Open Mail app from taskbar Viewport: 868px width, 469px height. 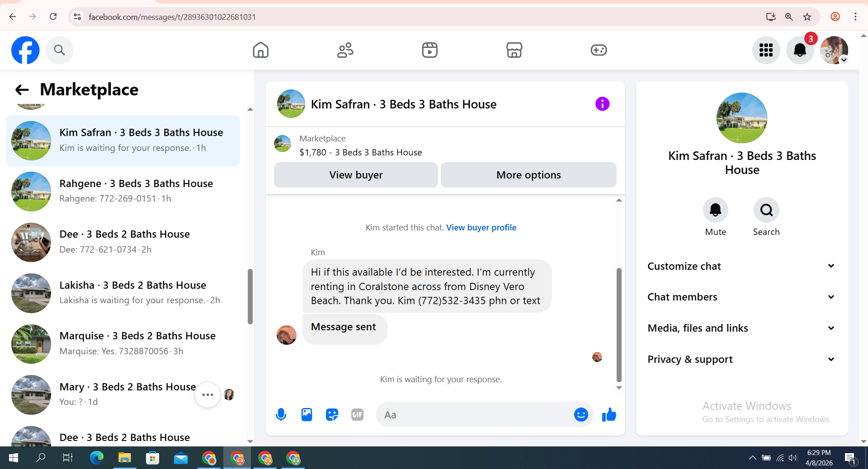[x=180, y=458]
